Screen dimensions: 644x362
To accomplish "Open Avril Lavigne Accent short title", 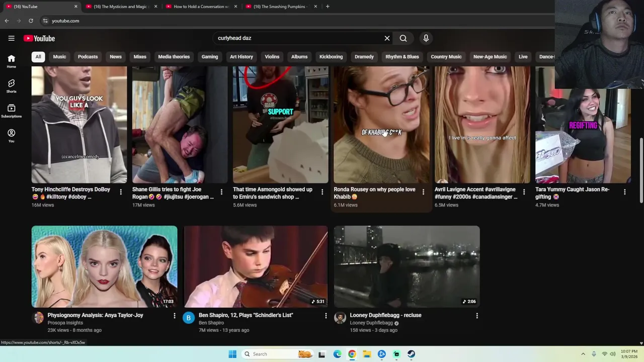I will tap(476, 193).
